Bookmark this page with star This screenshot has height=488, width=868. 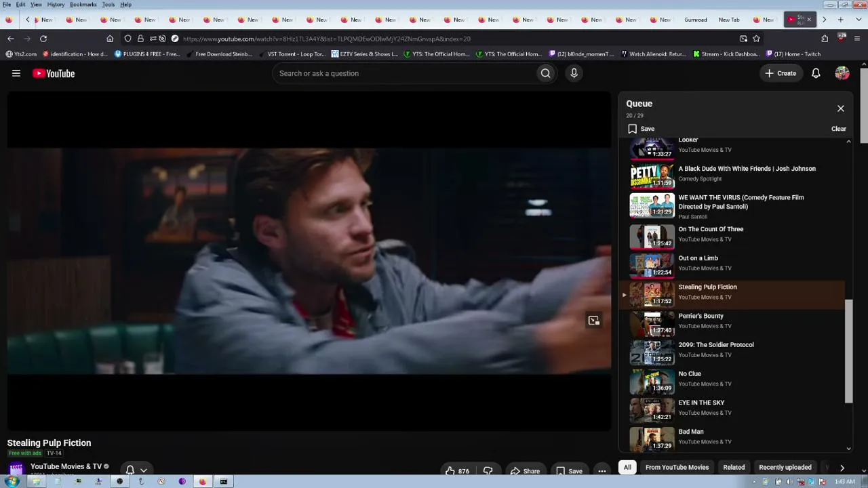tap(756, 39)
